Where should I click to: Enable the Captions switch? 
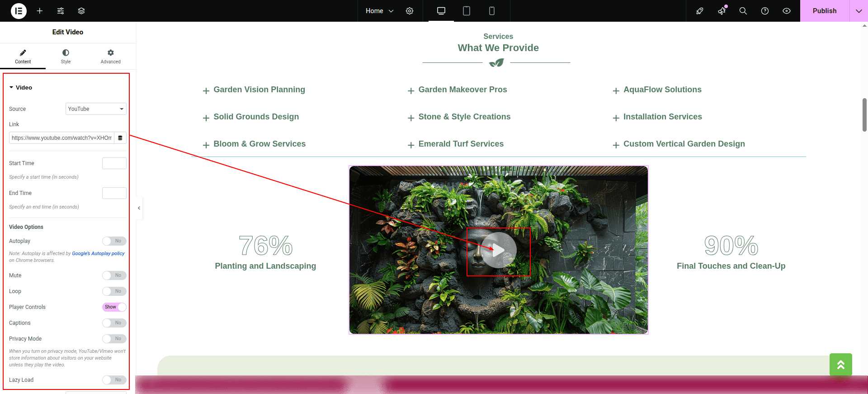coord(114,323)
